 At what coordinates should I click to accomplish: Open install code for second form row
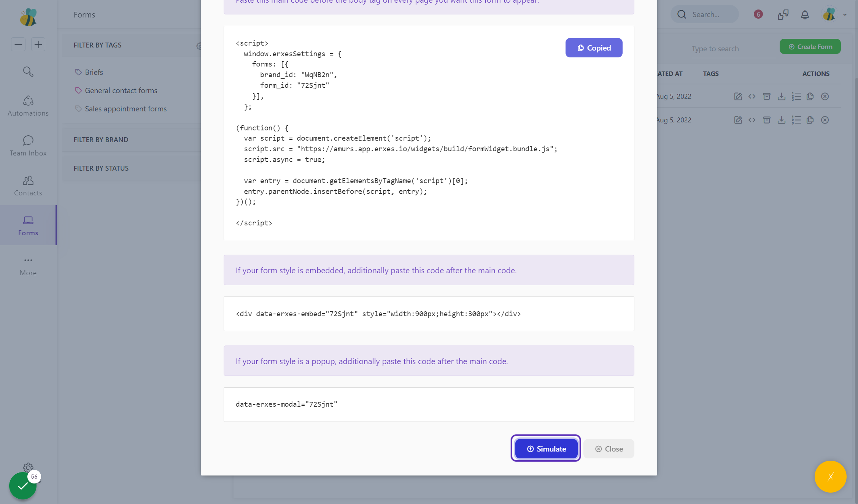click(x=752, y=120)
